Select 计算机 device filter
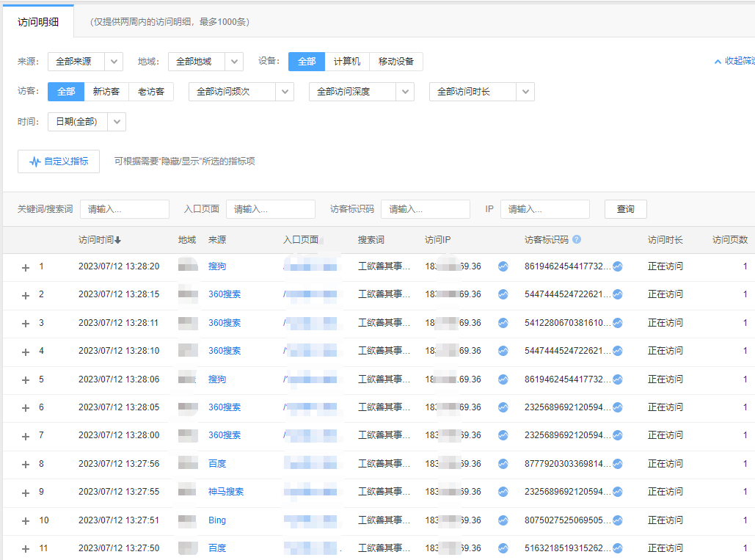755x560 pixels. click(346, 62)
